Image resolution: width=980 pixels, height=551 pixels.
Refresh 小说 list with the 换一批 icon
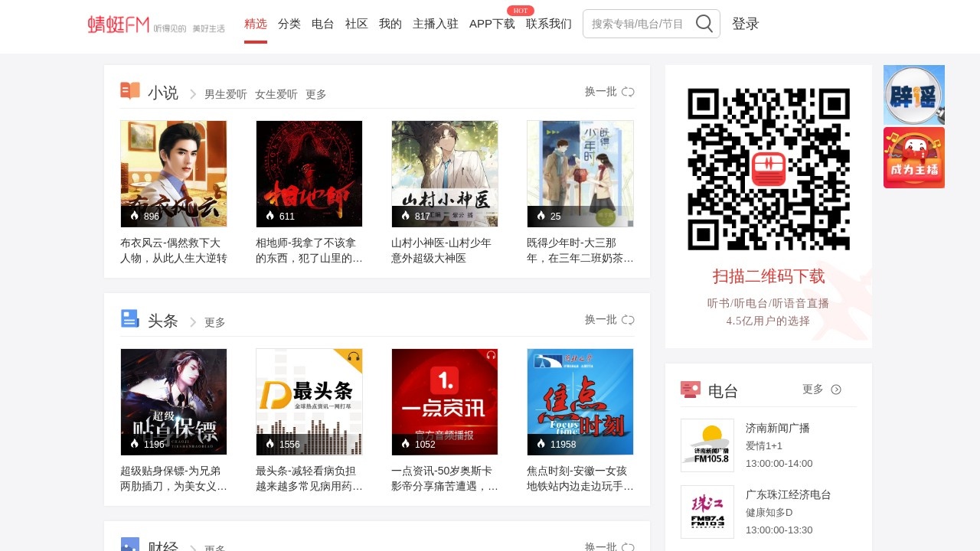pyautogui.click(x=628, y=91)
